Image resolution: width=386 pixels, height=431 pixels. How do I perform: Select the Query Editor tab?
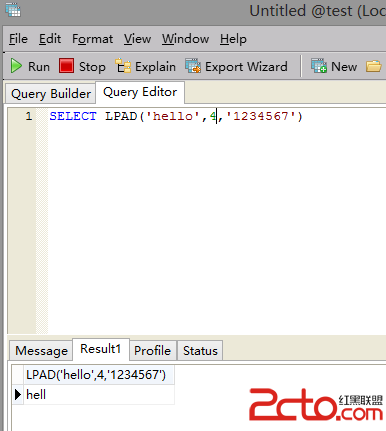[140, 92]
